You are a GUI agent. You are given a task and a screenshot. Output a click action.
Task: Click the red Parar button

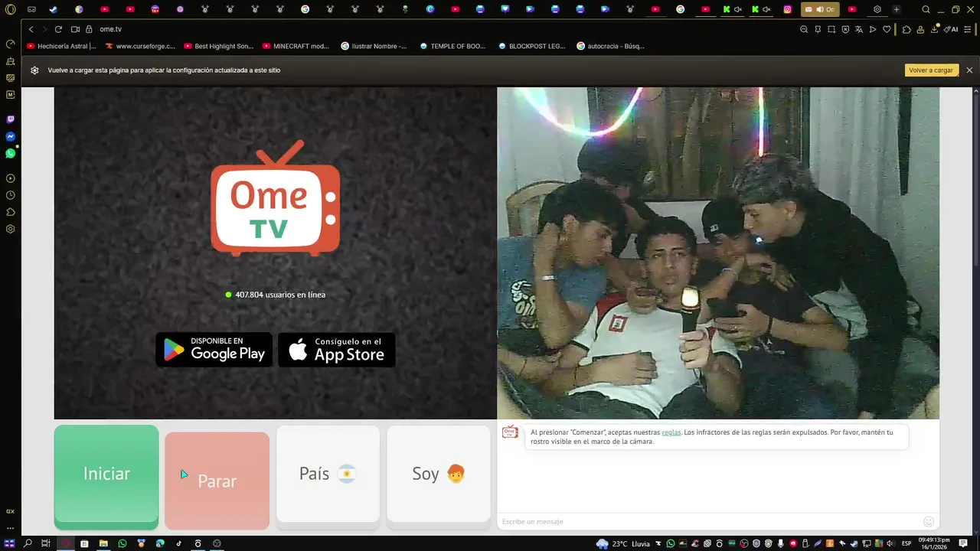[x=217, y=481]
